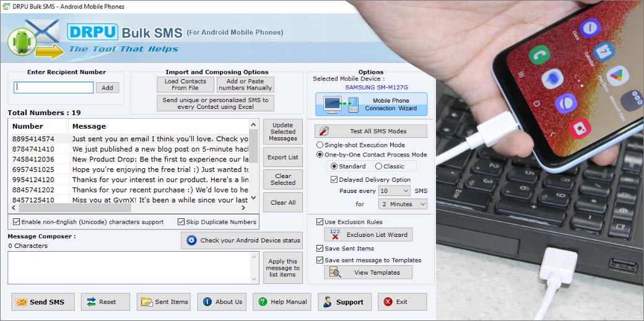Click the Exclusion List Wizard 123 icon

point(335,234)
